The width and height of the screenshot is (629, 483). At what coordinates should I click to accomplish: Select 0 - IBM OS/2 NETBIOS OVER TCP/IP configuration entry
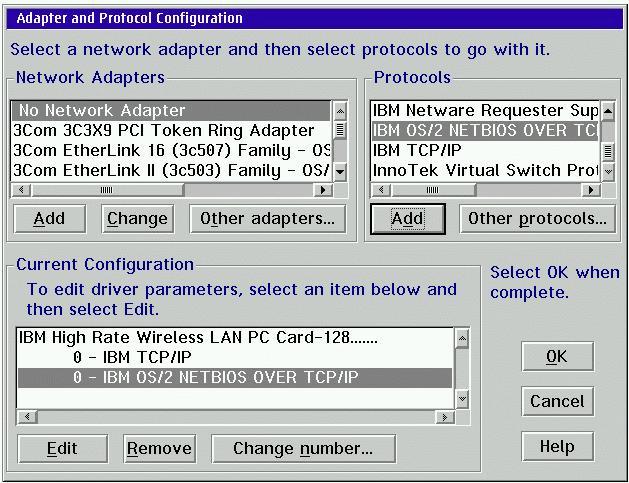pyautogui.click(x=235, y=377)
